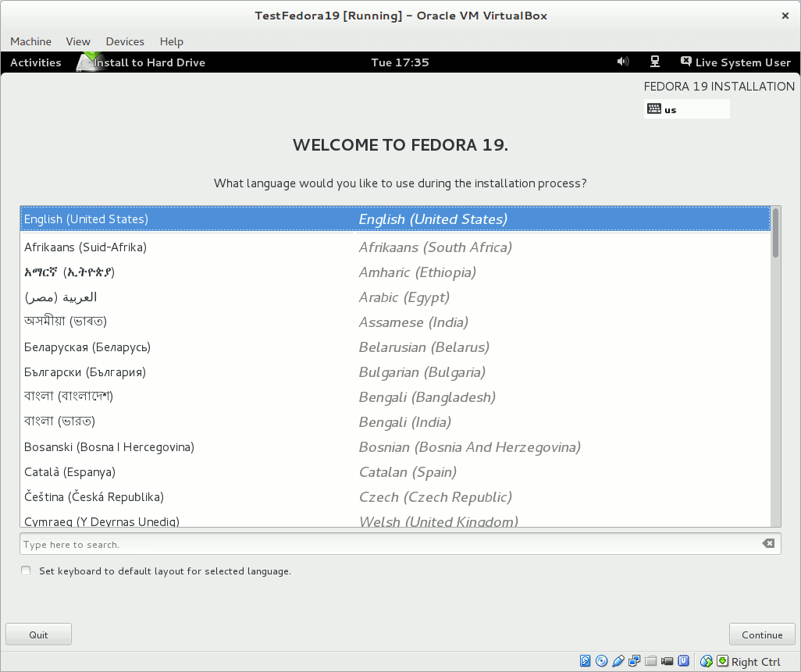Click the hard disk activity icon
Viewport: 801px width, 672px height.
click(586, 661)
